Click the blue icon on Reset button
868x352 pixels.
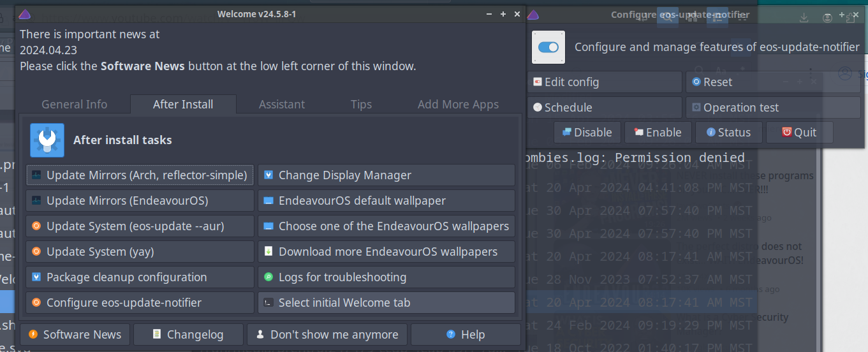coord(696,82)
